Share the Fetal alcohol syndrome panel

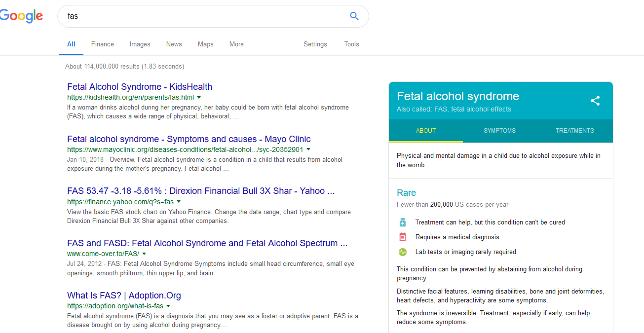[595, 101]
